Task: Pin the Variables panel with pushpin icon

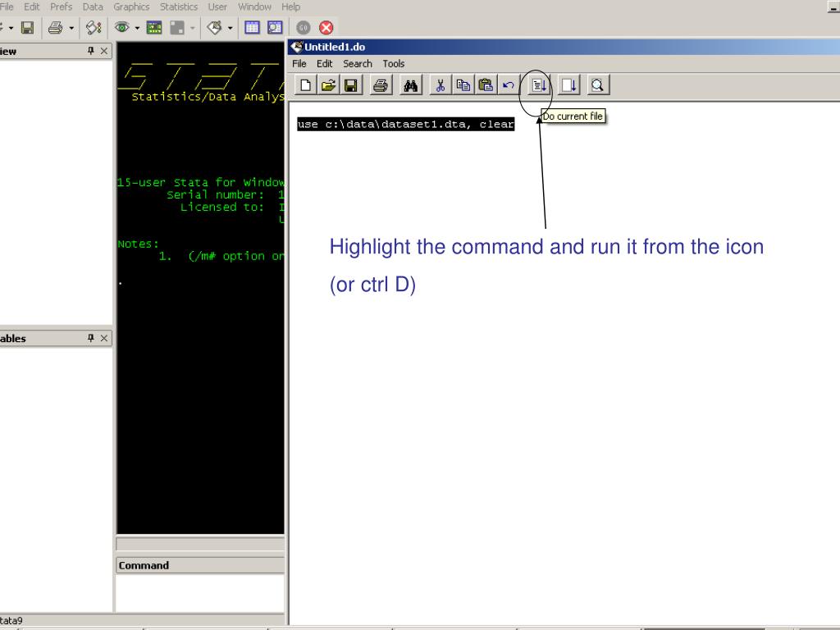Action: point(90,338)
